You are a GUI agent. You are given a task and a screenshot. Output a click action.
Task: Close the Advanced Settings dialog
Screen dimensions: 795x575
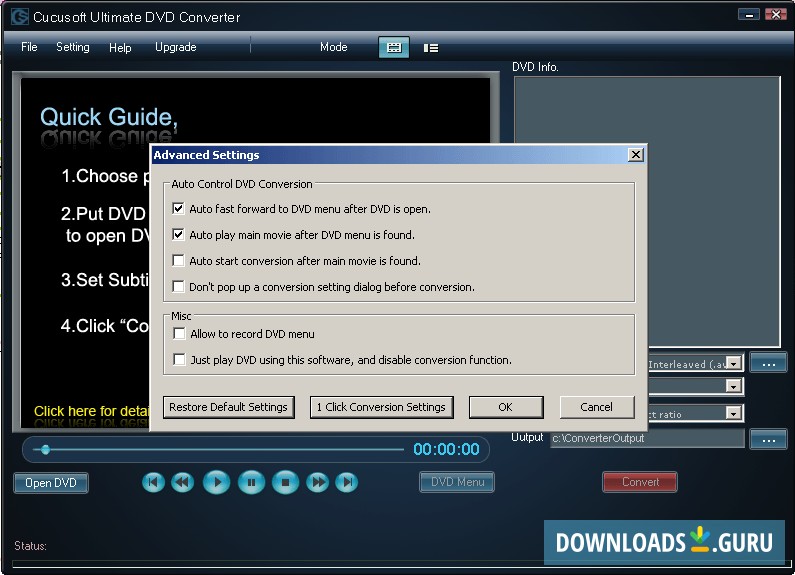click(x=636, y=155)
